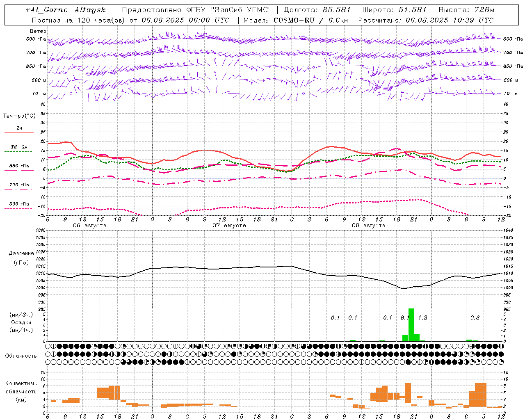This screenshot has height=420, width=525.
Task: Click the Давление pressure panel label
Action: click(x=21, y=253)
